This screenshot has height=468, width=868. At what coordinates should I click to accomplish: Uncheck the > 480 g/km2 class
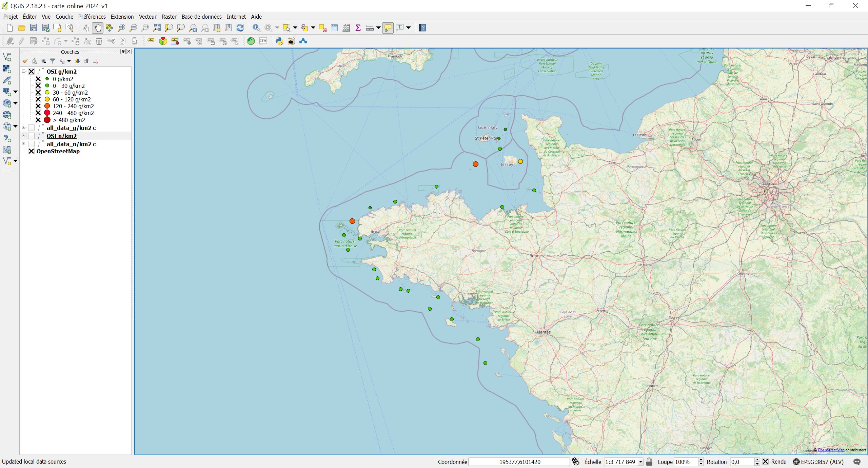tap(38, 120)
